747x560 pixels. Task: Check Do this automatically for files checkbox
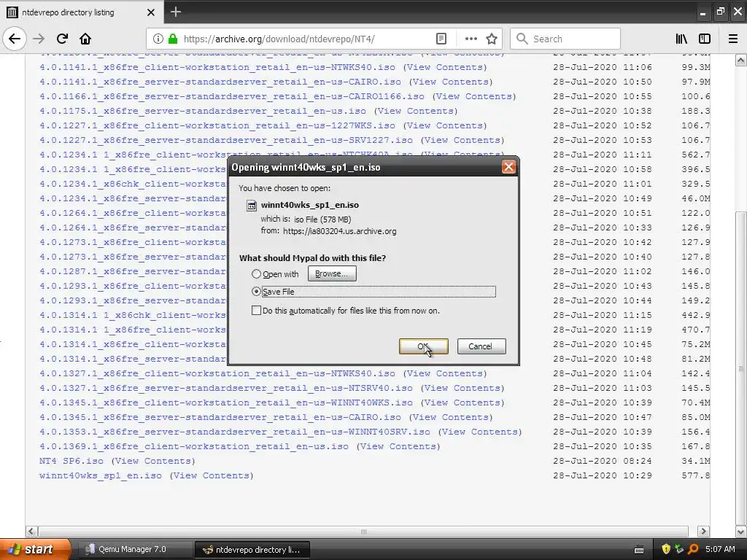click(x=256, y=311)
